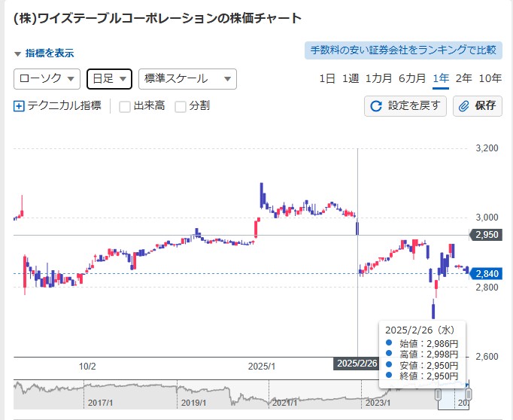Select the 10年 range tab

coord(490,78)
